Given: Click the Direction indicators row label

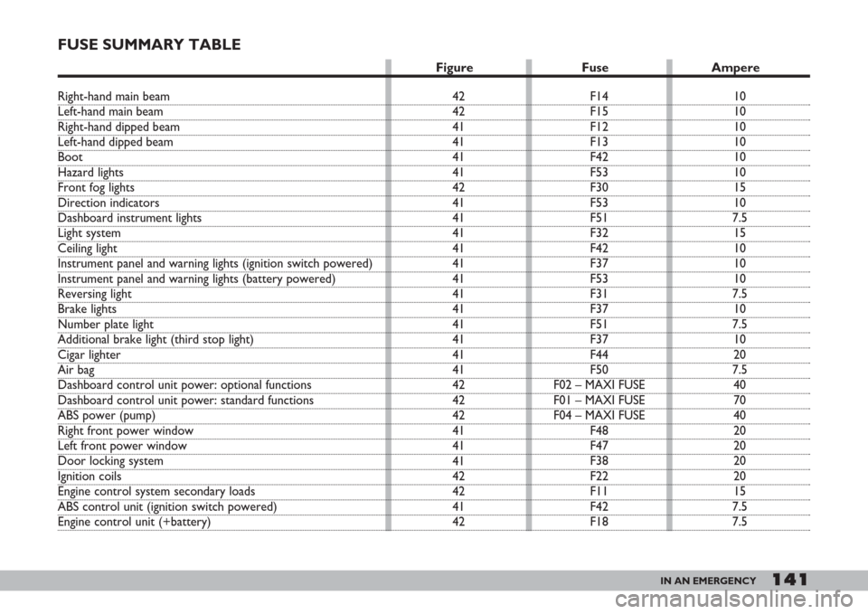Looking at the screenshot, I should point(108,203).
